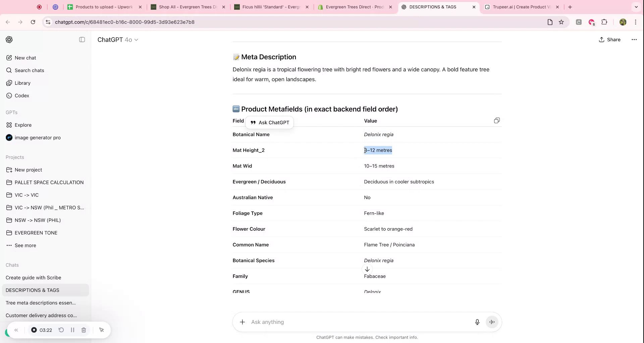Viewport: 644px width, 343px height.
Task: Share the current conversation
Action: (609, 40)
